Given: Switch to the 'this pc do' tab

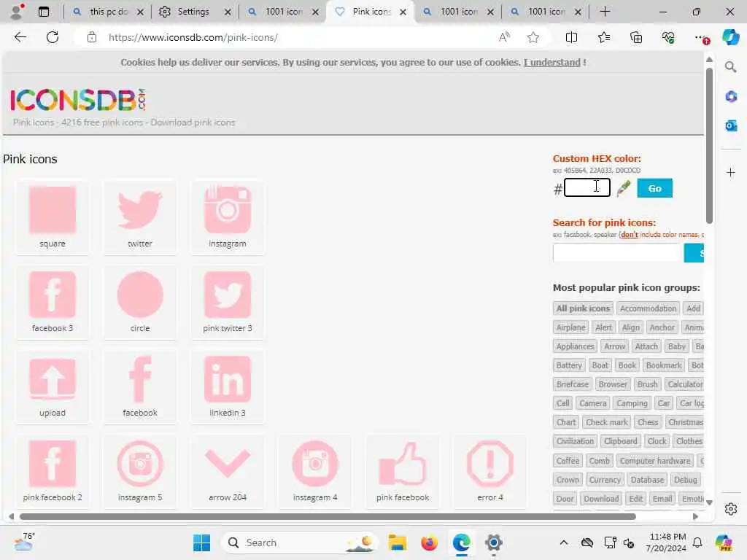Looking at the screenshot, I should pos(109,12).
